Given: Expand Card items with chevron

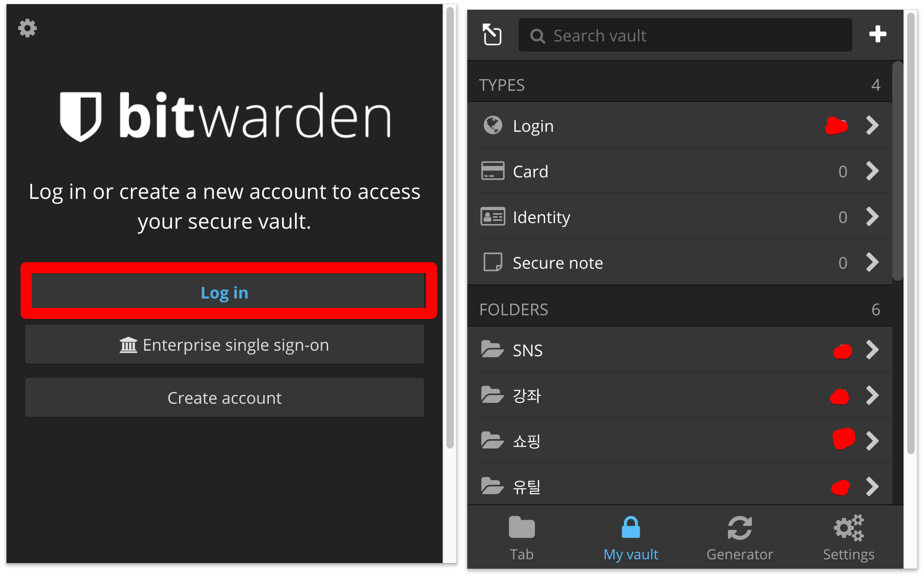Looking at the screenshot, I should tap(872, 171).
